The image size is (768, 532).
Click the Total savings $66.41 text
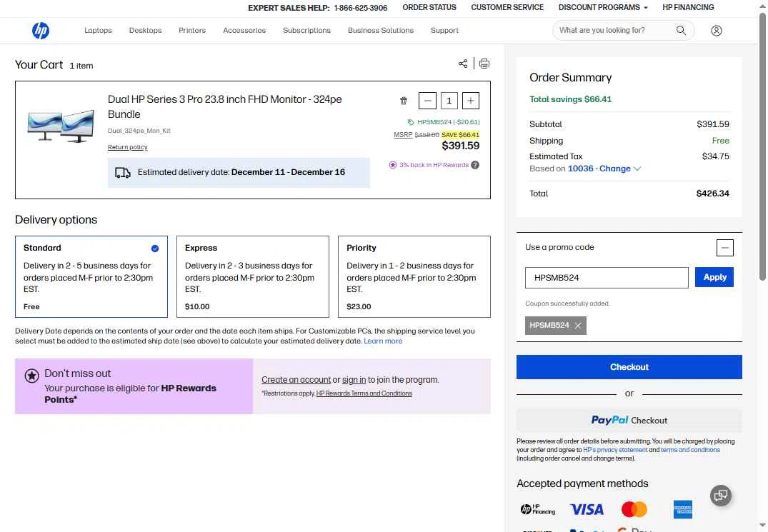[x=570, y=99]
